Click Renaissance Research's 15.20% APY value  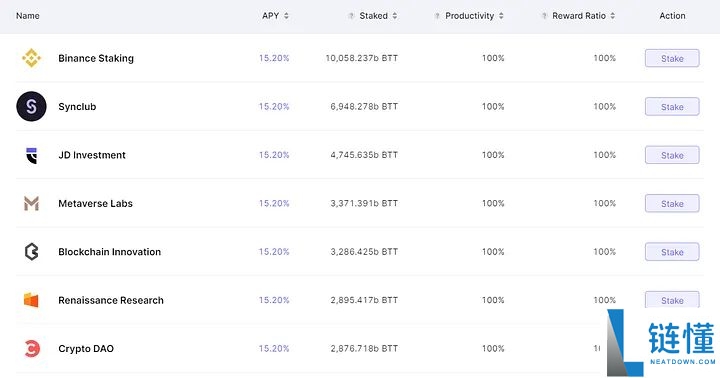[274, 300]
